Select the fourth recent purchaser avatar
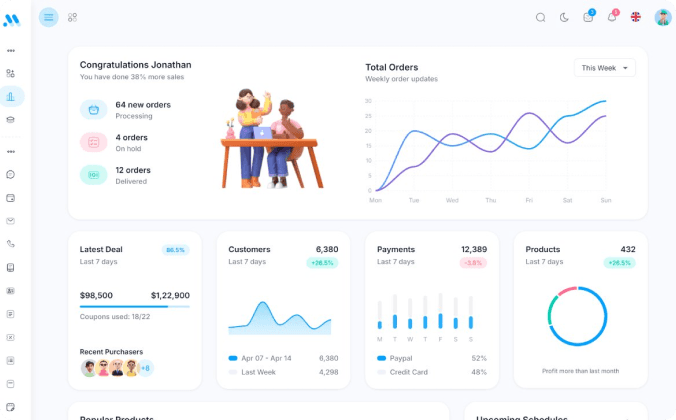676x420 pixels. 131,368
